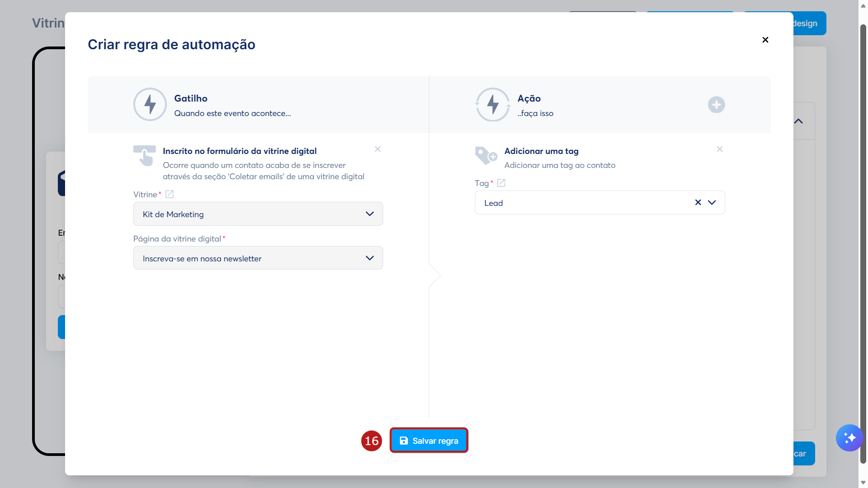Click the Gatilho lightning bolt icon
Screen dimensions: 868x488
(x=150, y=105)
